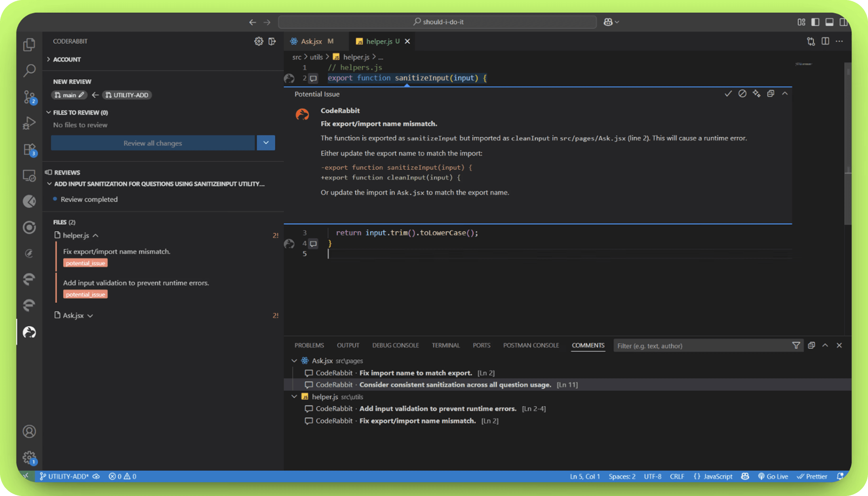Image resolution: width=868 pixels, height=496 pixels.
Task: Resolve comment with the checkmark icon
Action: point(728,94)
